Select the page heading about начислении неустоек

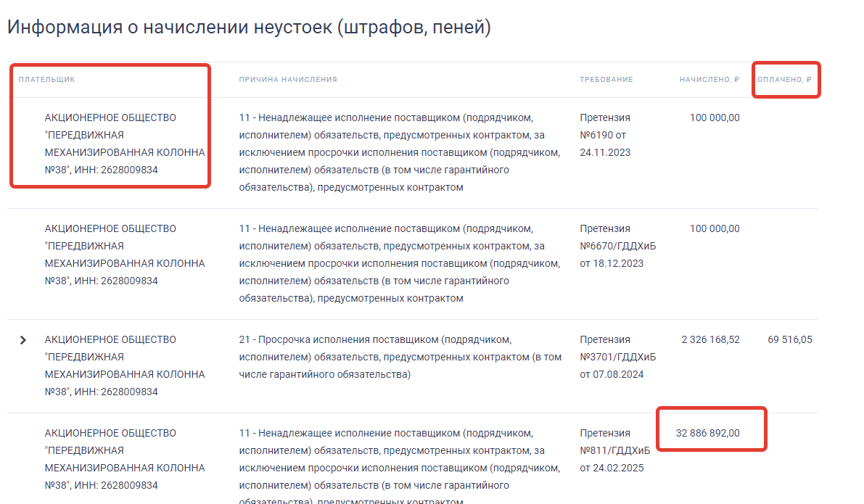point(249,27)
